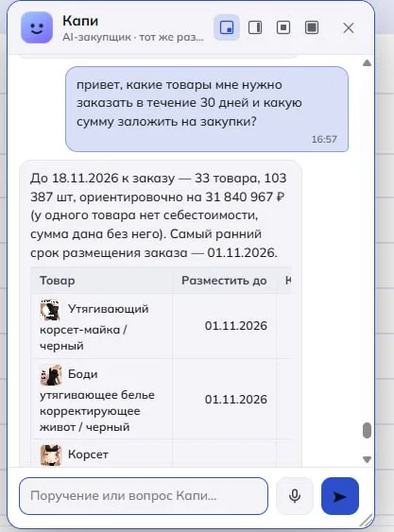Send the message with arrow button

click(x=340, y=496)
